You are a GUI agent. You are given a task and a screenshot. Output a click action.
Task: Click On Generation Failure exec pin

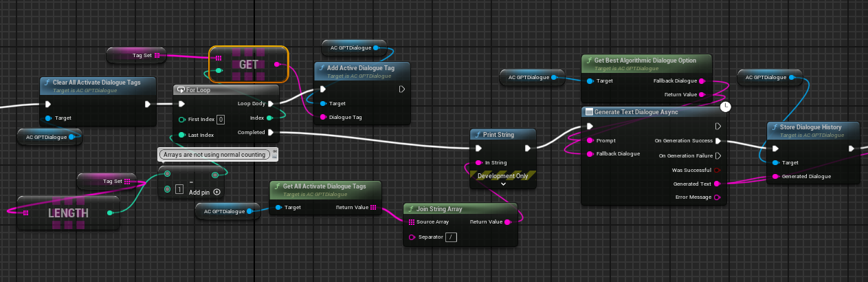click(718, 155)
